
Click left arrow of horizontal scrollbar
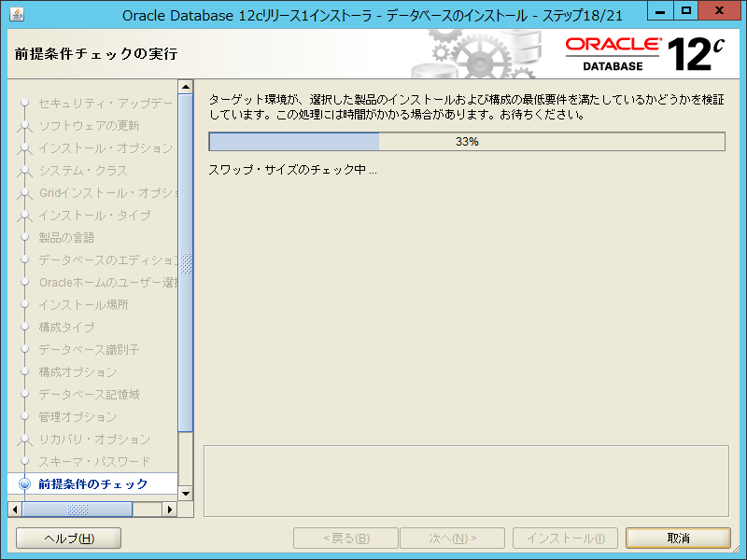click(x=14, y=510)
